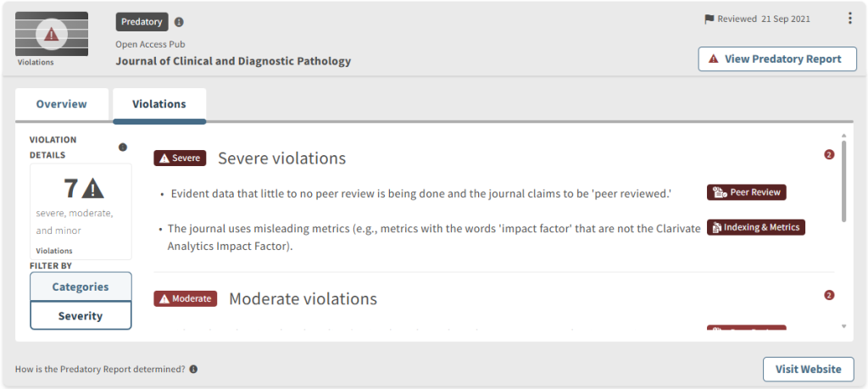This screenshot has width=868, height=389.
Task: Click scrollbar up arrow in violations list
Action: 843,135
